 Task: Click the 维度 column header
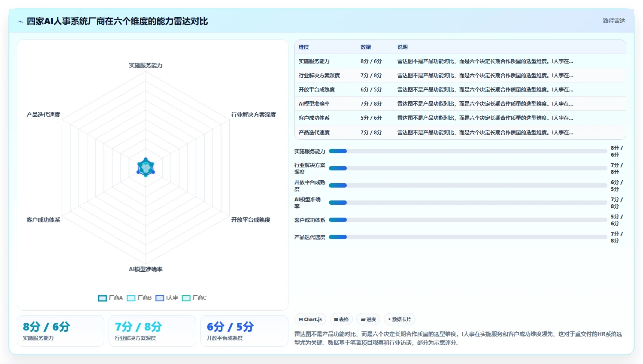point(304,47)
